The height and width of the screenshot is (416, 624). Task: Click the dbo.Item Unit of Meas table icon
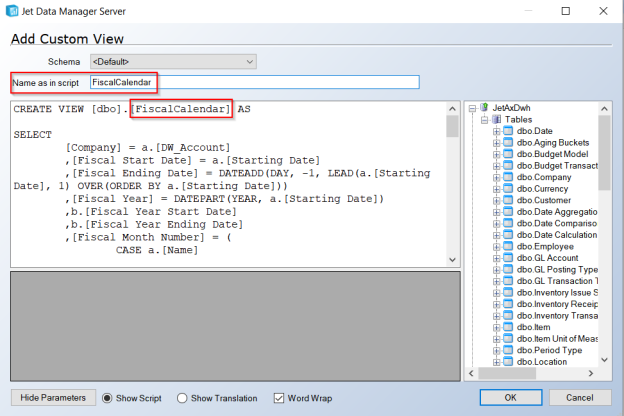coord(508,339)
